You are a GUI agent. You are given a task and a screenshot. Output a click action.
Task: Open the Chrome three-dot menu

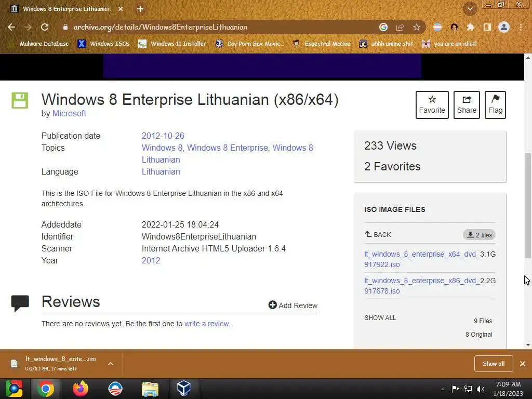521,27
